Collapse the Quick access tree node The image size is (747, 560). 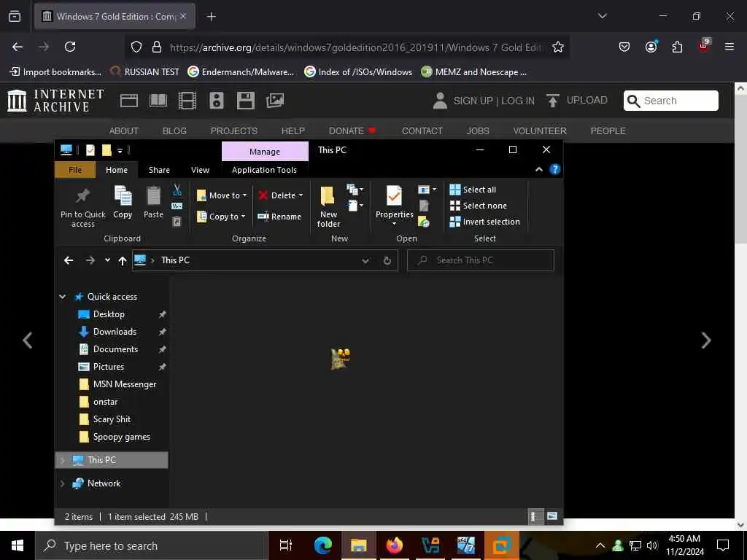tap(63, 297)
